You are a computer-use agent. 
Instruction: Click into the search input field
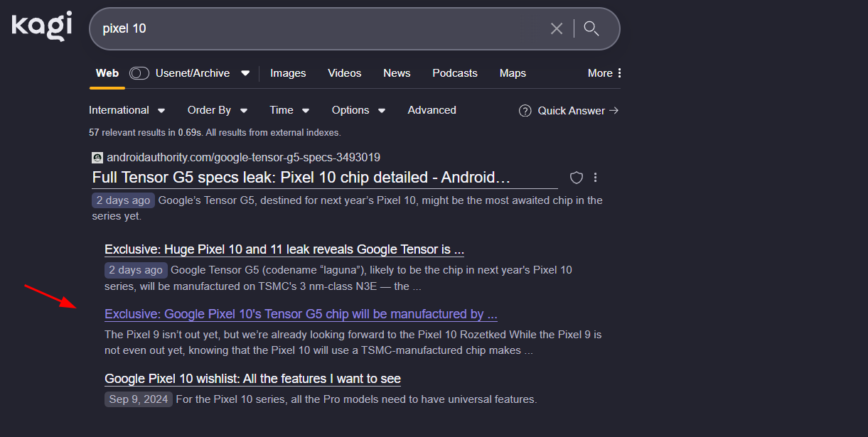[320, 28]
